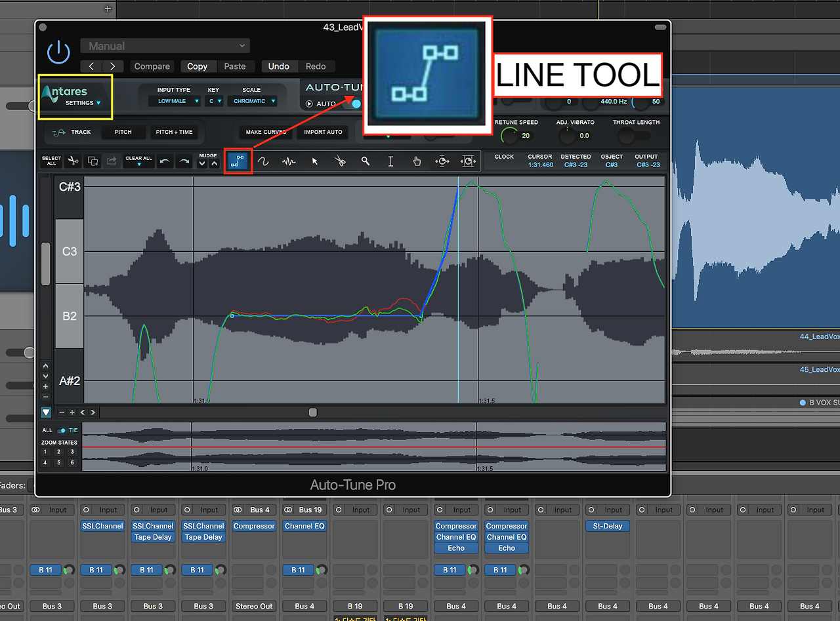This screenshot has height=621, width=840.
Task: Enable PITCH tracking mode
Action: click(123, 132)
